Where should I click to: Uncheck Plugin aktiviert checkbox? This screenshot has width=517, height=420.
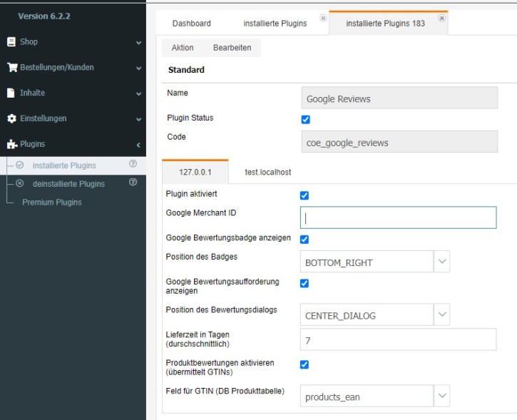pos(304,195)
